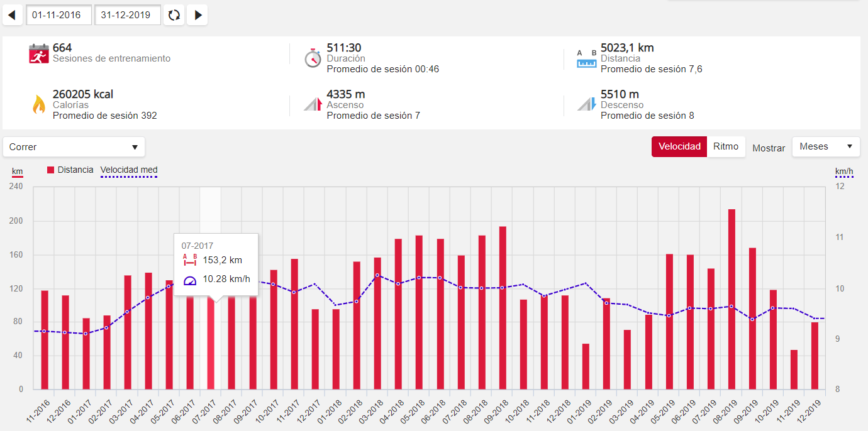Open the Meses period dropdown
This screenshot has width=868, height=431.
click(x=825, y=146)
